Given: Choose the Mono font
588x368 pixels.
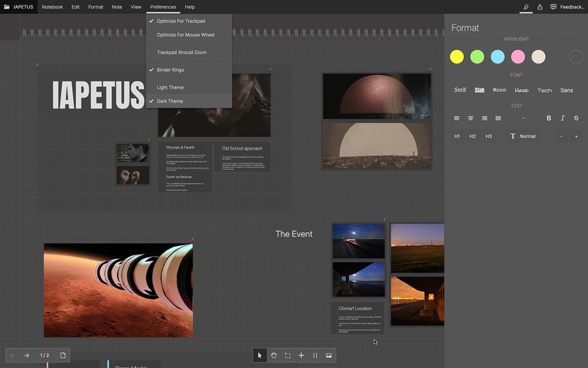Looking at the screenshot, I should [x=499, y=90].
